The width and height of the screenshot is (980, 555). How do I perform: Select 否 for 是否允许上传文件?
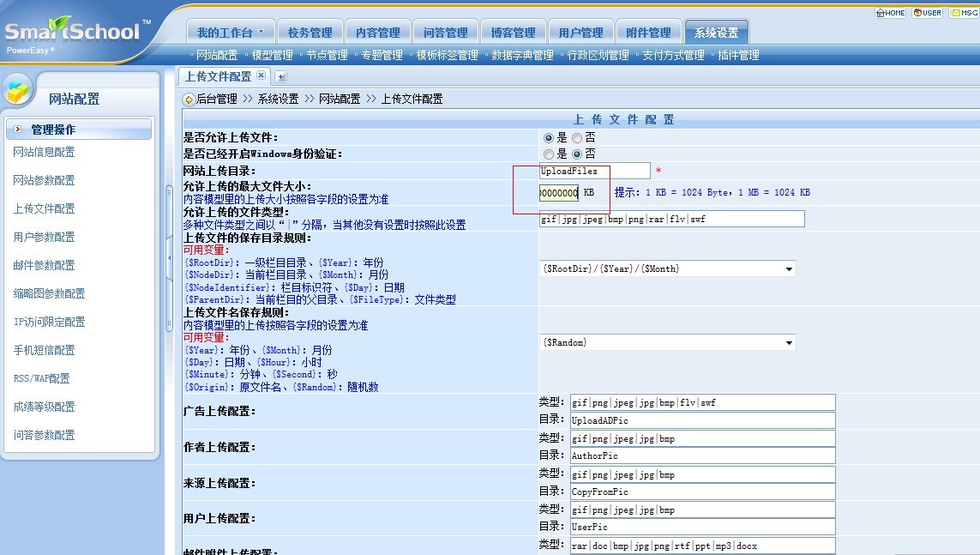click(577, 137)
